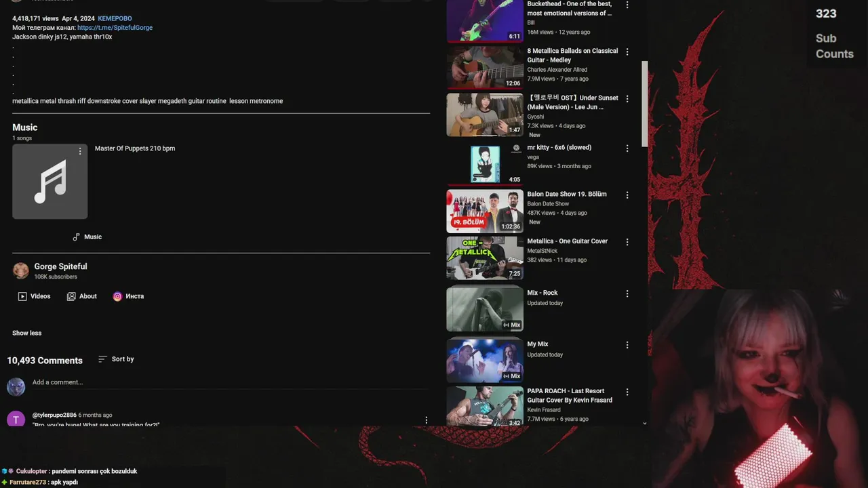Click the 10,493 Comments heading
Image resolution: width=868 pixels, height=488 pixels.
(x=45, y=361)
